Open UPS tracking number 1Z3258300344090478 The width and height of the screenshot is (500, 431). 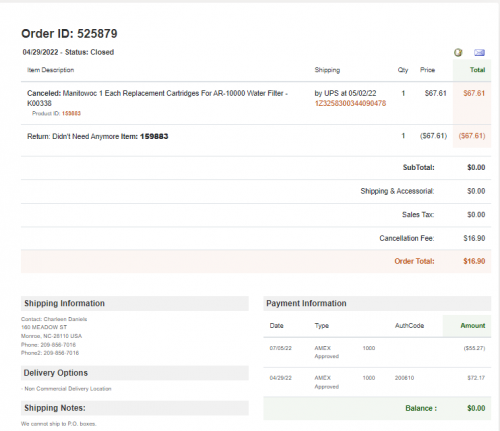(350, 103)
